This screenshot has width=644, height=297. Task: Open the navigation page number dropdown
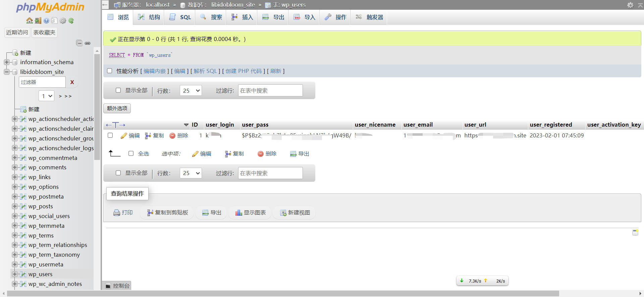point(46,96)
